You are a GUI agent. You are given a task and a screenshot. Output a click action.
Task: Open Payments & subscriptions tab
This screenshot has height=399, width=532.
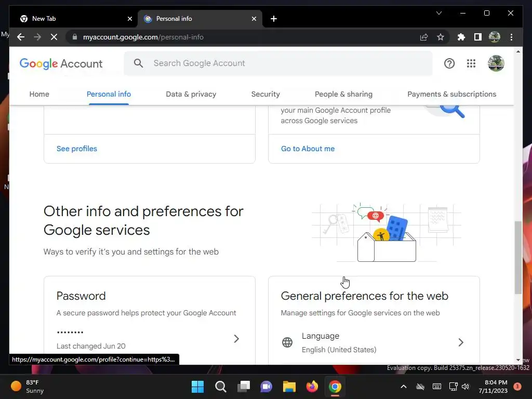pyautogui.click(x=452, y=94)
